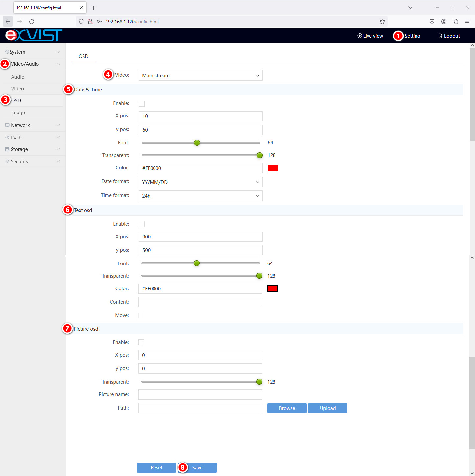
Task: Click the Text osd y pos field
Action: (201, 250)
